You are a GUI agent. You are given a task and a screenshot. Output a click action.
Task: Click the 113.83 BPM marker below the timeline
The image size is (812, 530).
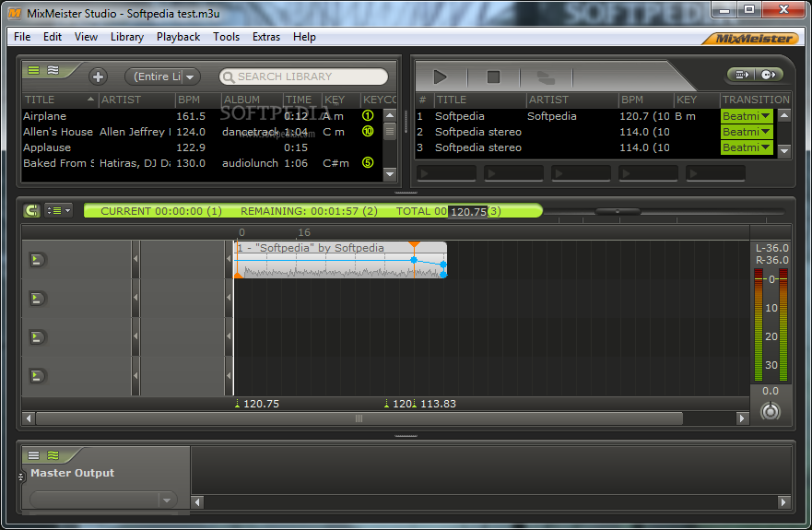tap(434, 404)
